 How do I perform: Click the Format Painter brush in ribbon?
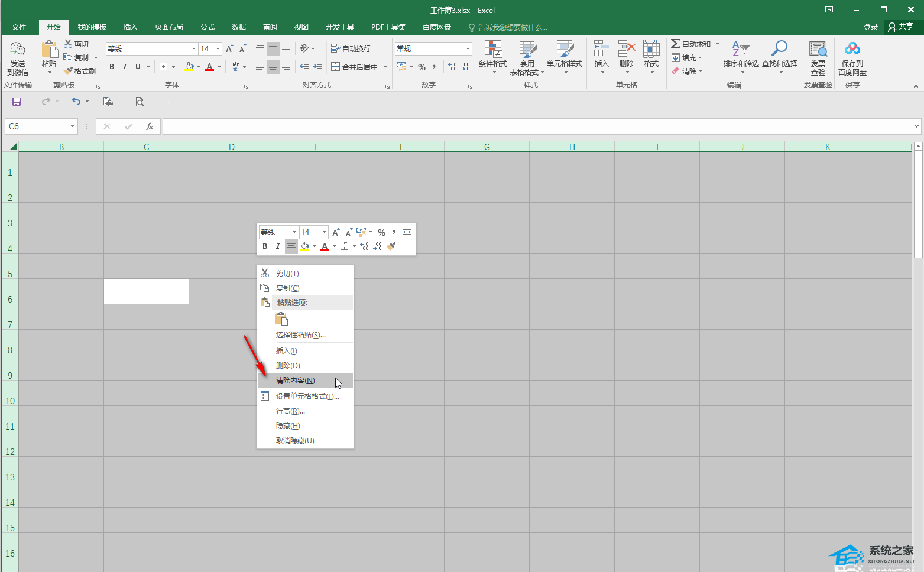click(x=80, y=71)
